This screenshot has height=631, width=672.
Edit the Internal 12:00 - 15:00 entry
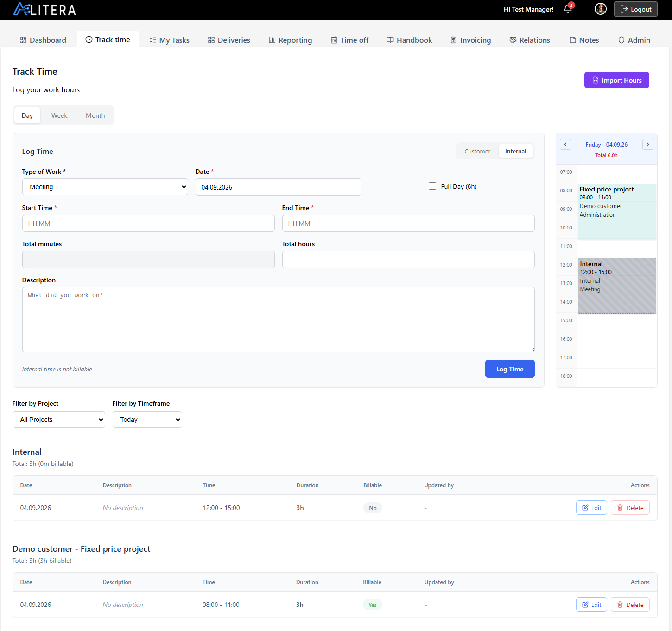[591, 508]
